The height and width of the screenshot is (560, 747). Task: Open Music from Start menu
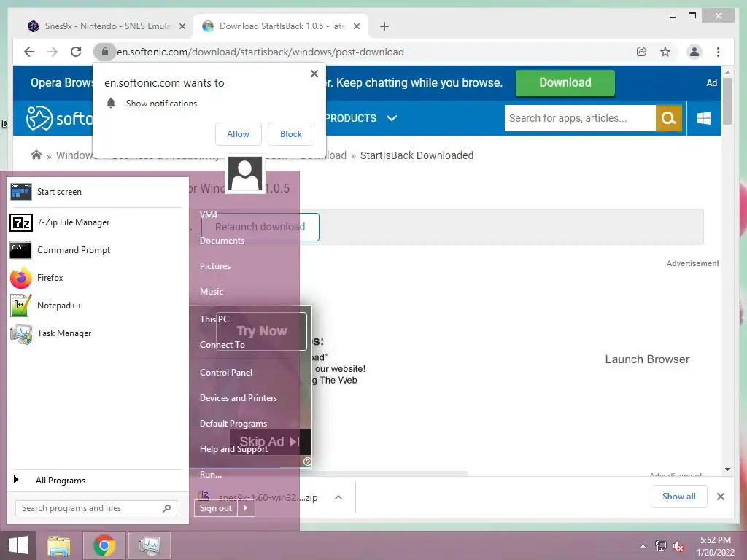(211, 292)
